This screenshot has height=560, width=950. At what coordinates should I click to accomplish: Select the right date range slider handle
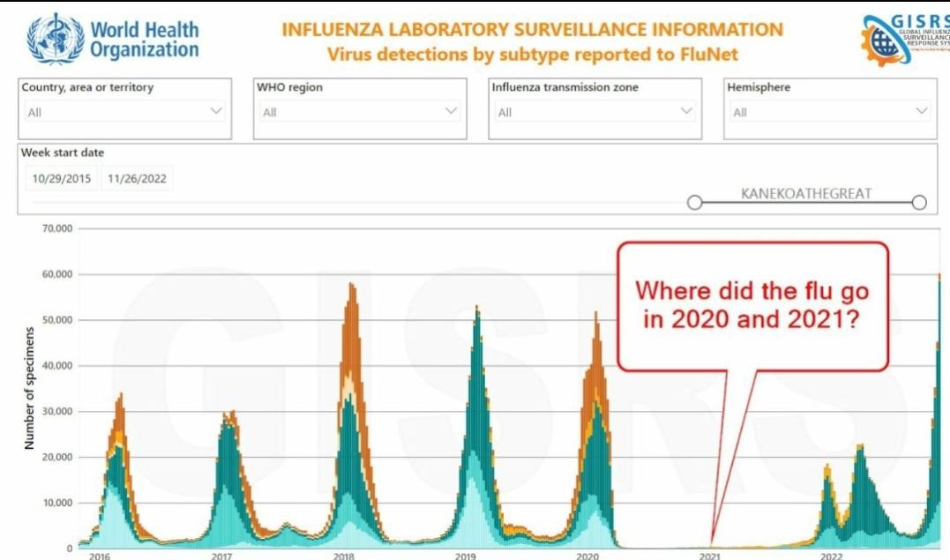coord(919,203)
